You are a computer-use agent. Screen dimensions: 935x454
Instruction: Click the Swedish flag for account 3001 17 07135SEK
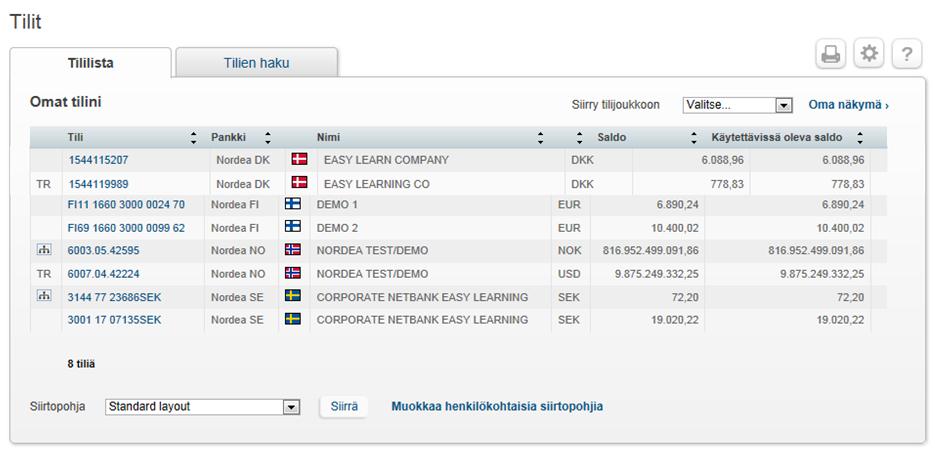click(293, 319)
